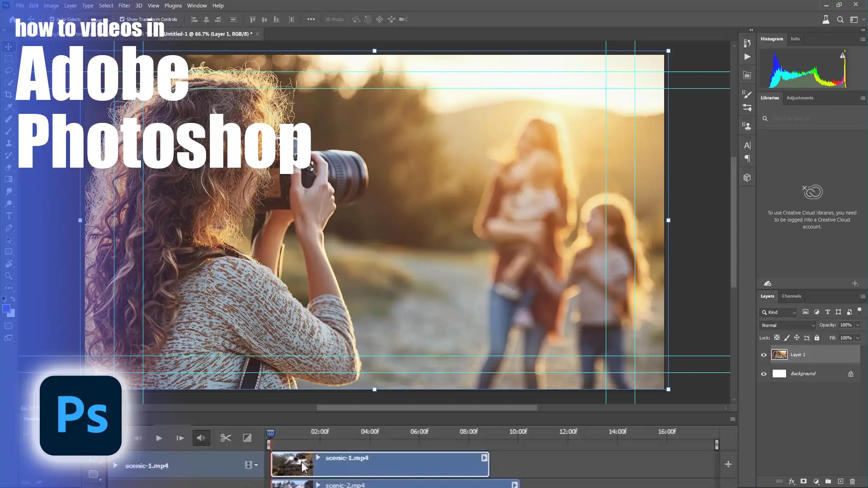Image resolution: width=868 pixels, height=488 pixels.
Task: Toggle lock all padlock icon
Action: [x=817, y=338]
